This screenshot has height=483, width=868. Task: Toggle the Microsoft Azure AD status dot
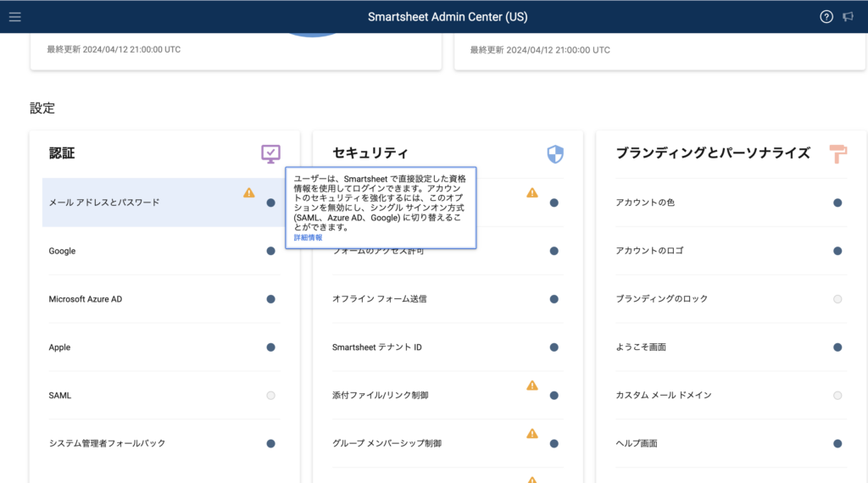click(270, 299)
